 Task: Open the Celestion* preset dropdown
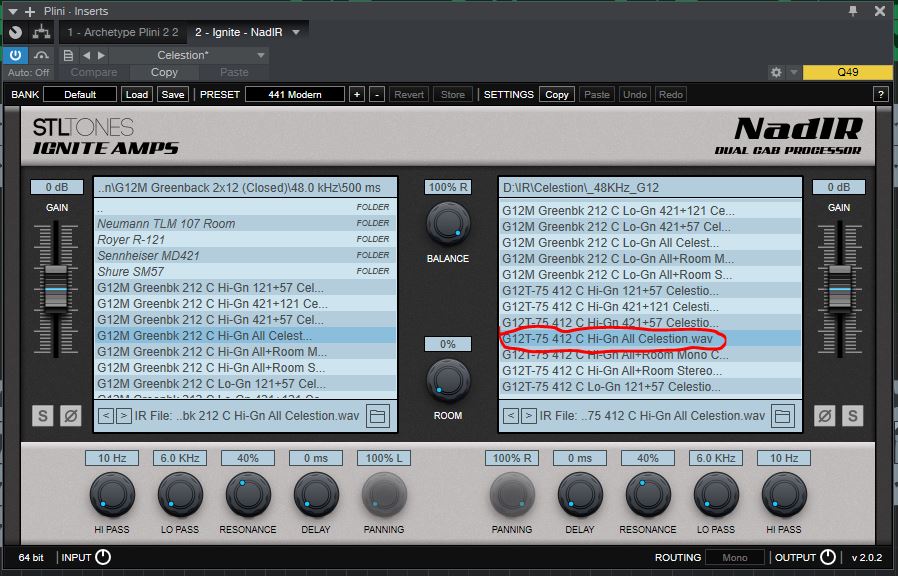(189, 56)
